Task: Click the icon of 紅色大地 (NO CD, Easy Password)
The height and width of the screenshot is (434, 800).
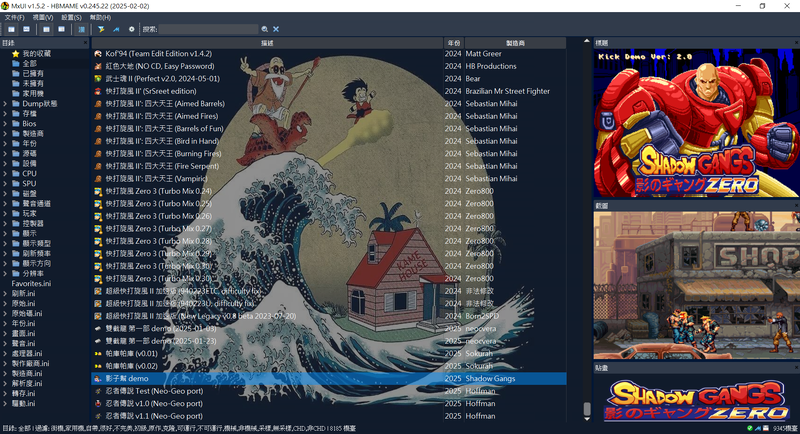Action: (98, 66)
